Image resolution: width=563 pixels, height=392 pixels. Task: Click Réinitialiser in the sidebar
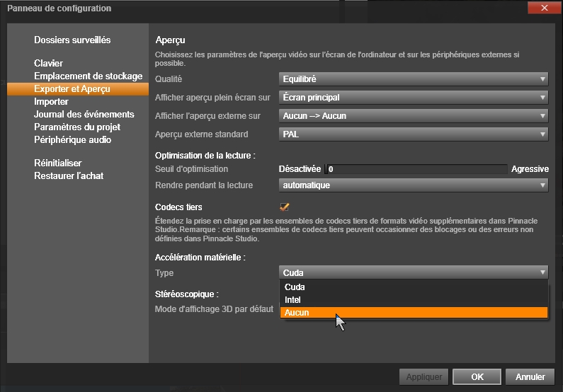pos(58,163)
